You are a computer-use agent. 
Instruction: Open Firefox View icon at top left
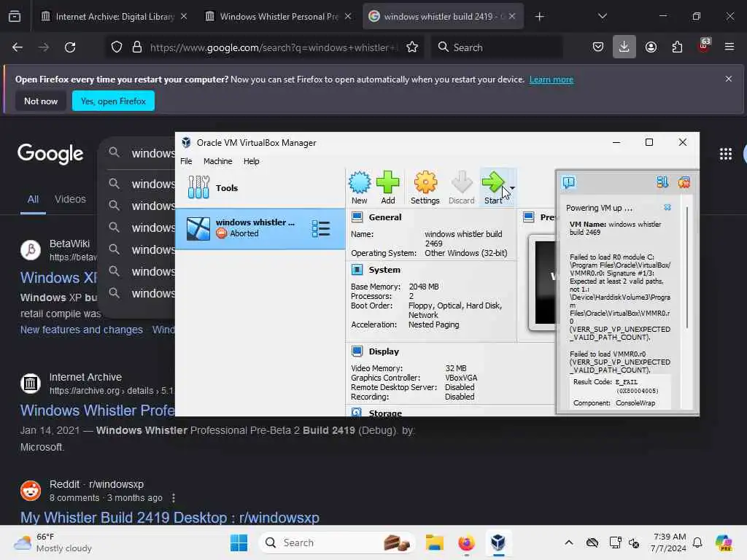click(15, 17)
